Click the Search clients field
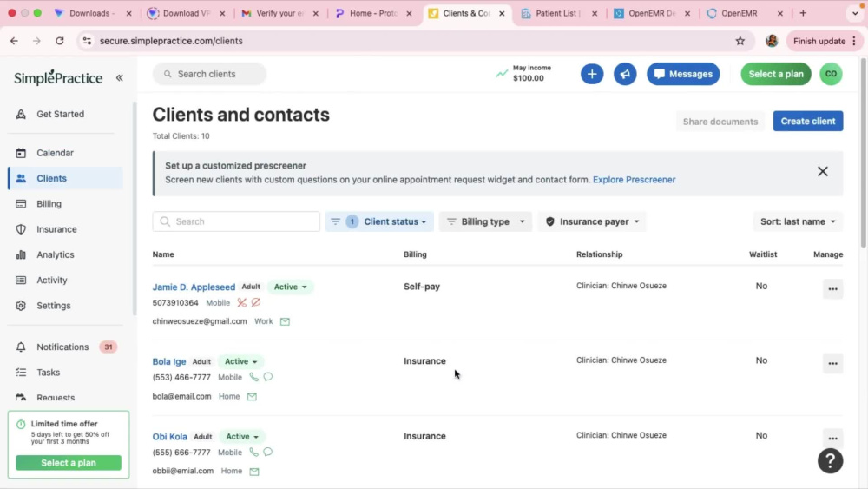This screenshot has height=489, width=868. tap(209, 74)
